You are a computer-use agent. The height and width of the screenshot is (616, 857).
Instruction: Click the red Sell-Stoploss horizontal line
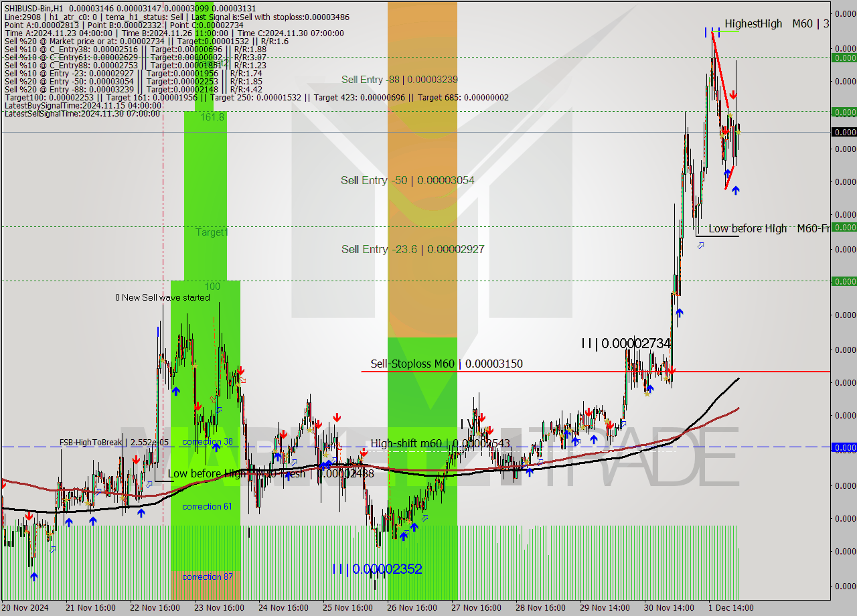596,372
